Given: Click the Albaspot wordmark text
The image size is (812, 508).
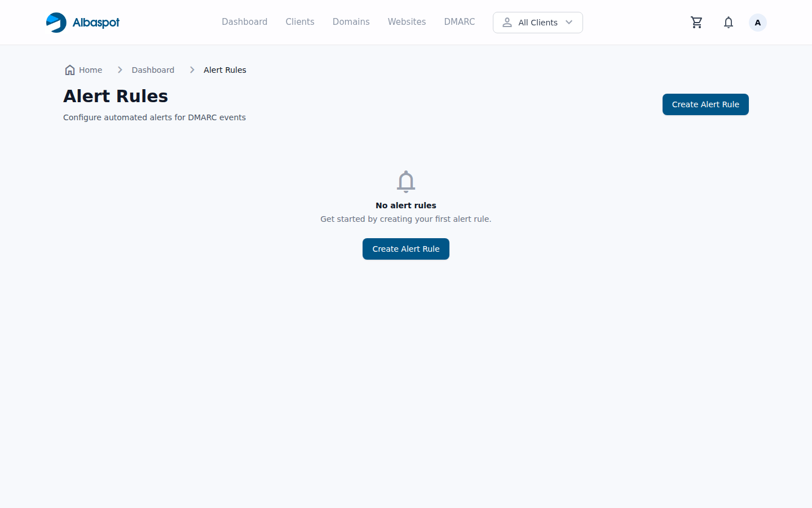Looking at the screenshot, I should pyautogui.click(x=96, y=23).
